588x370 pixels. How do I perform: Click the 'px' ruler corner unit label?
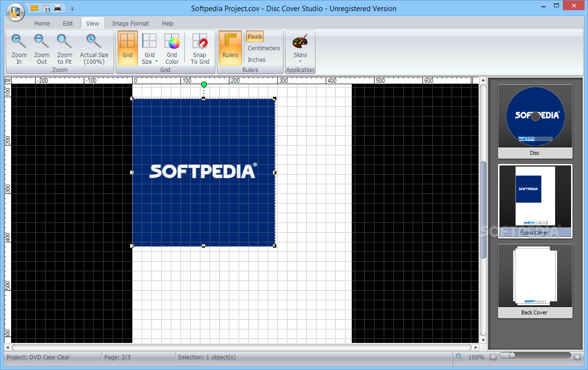tap(8, 80)
